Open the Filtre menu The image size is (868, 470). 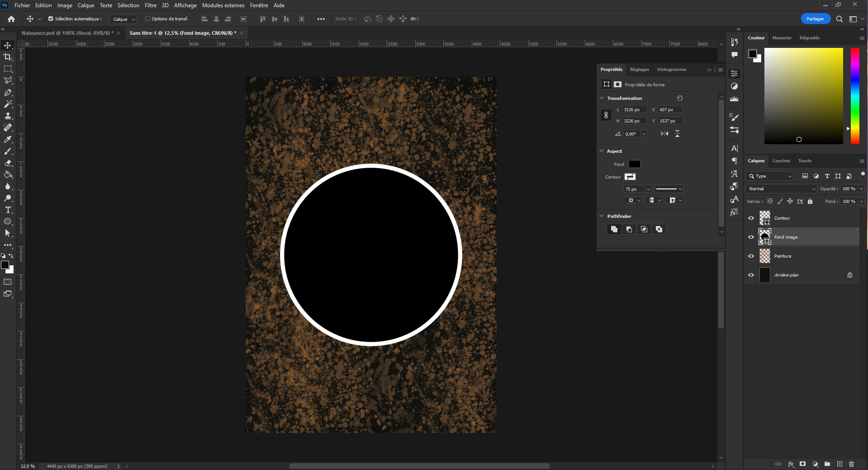pyautogui.click(x=151, y=5)
